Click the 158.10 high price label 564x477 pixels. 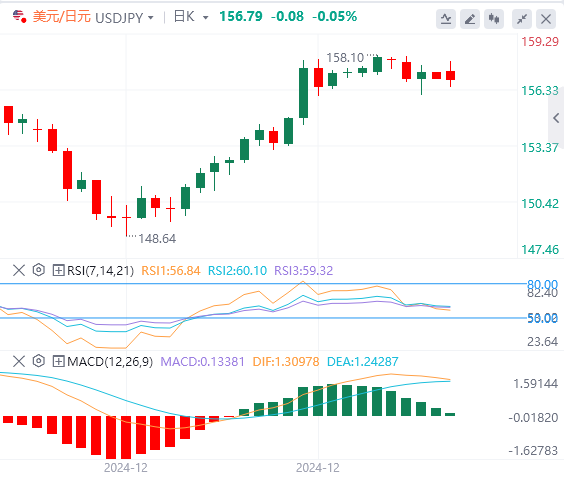(x=345, y=58)
